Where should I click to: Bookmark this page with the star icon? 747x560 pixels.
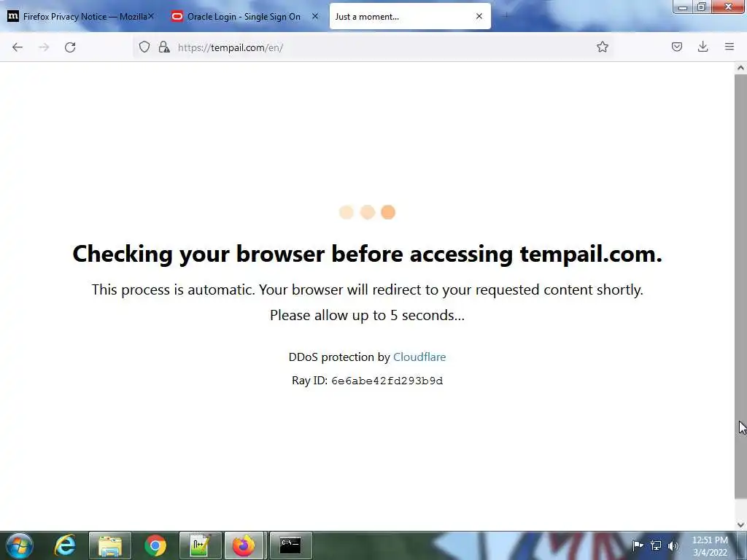click(x=602, y=47)
